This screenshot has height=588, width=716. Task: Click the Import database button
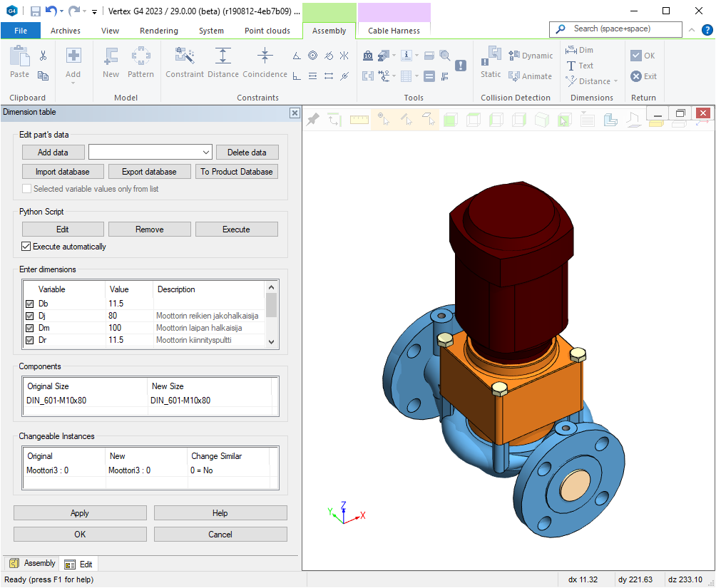[x=63, y=172]
